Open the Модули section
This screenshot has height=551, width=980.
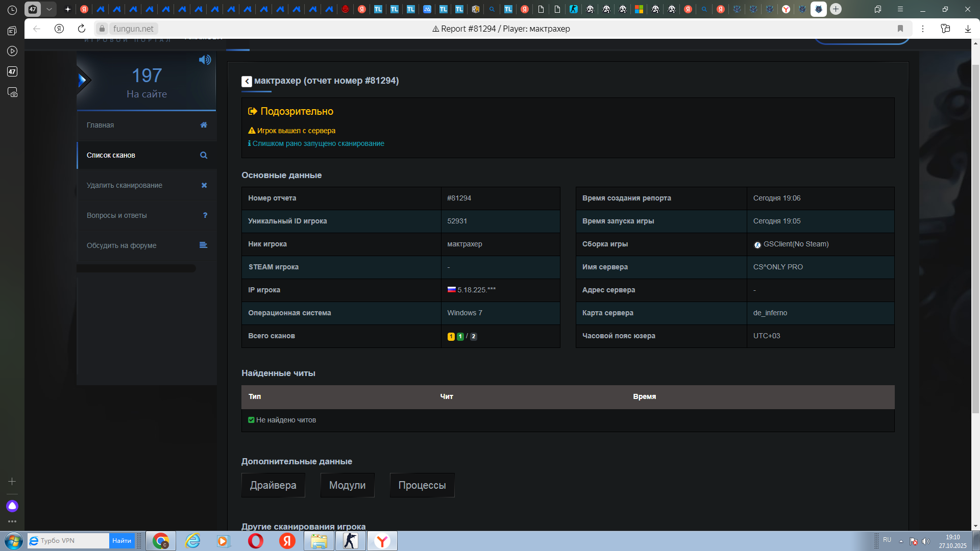point(347,485)
